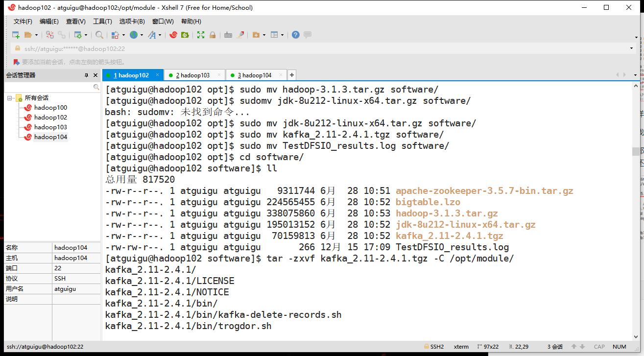Click the 97x22 terminal size indicator
This screenshot has height=356, width=644.
[487, 347]
